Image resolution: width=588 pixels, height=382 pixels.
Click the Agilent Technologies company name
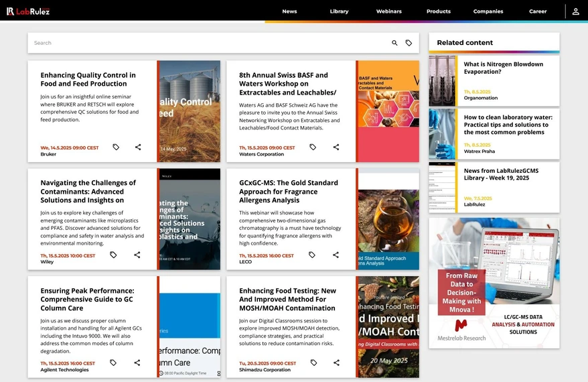coord(64,370)
